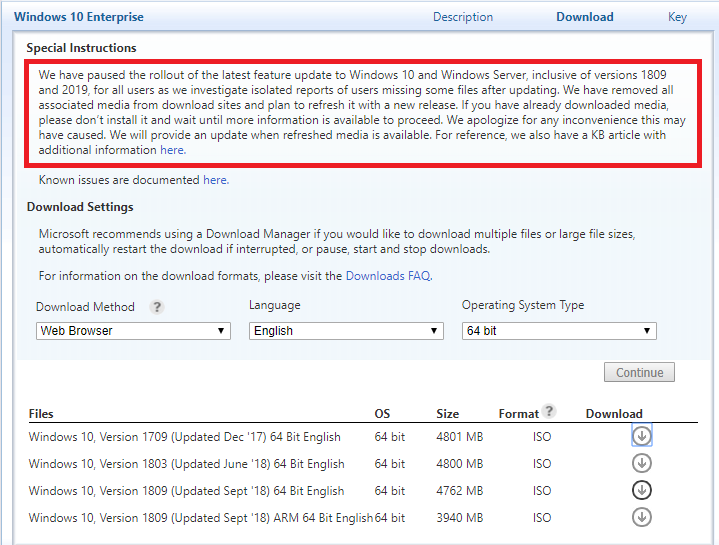The width and height of the screenshot is (719, 545).
Task: Click the Continue button
Action: click(639, 372)
